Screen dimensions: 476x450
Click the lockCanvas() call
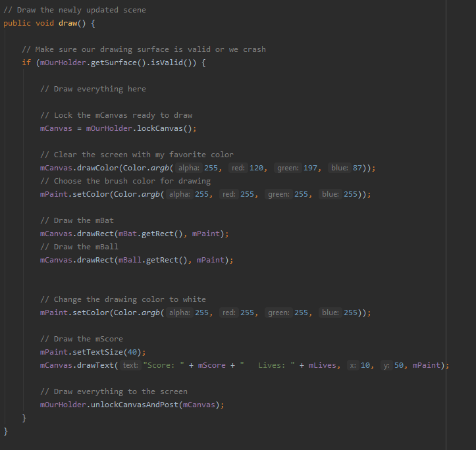point(165,128)
